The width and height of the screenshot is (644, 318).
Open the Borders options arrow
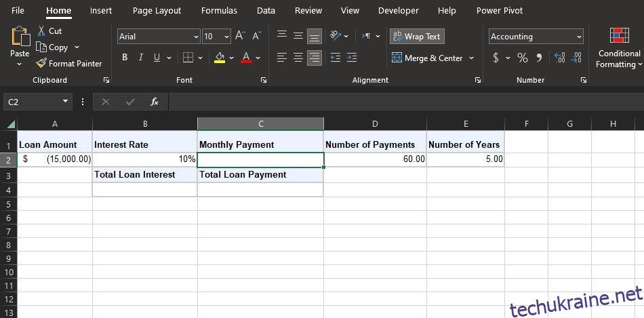tap(201, 58)
